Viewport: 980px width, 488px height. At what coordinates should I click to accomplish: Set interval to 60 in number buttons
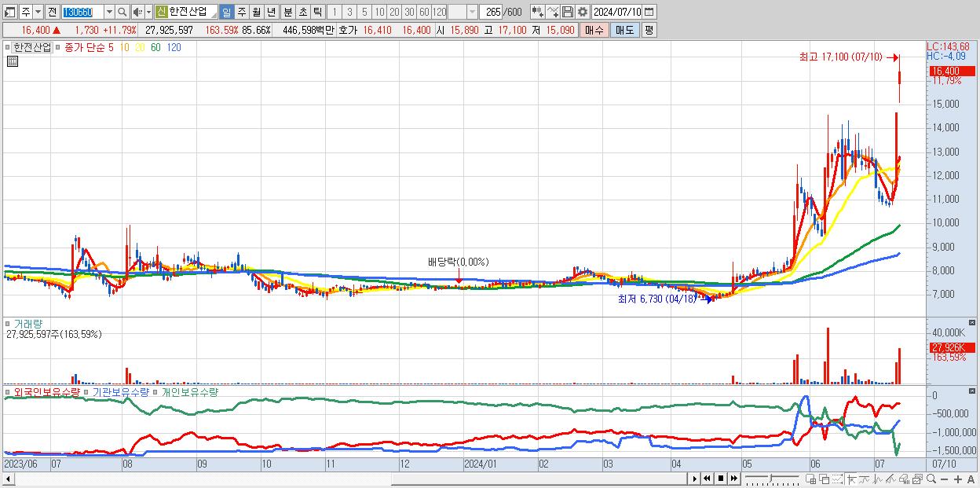[x=424, y=12]
